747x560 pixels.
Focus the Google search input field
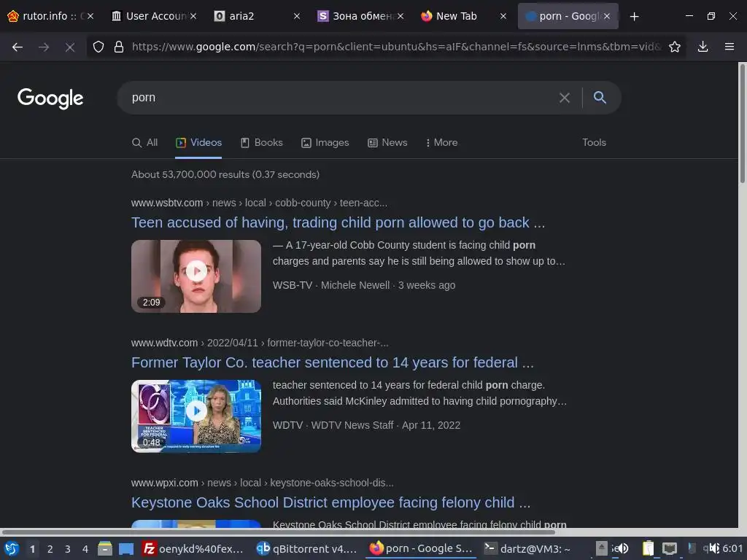point(338,98)
